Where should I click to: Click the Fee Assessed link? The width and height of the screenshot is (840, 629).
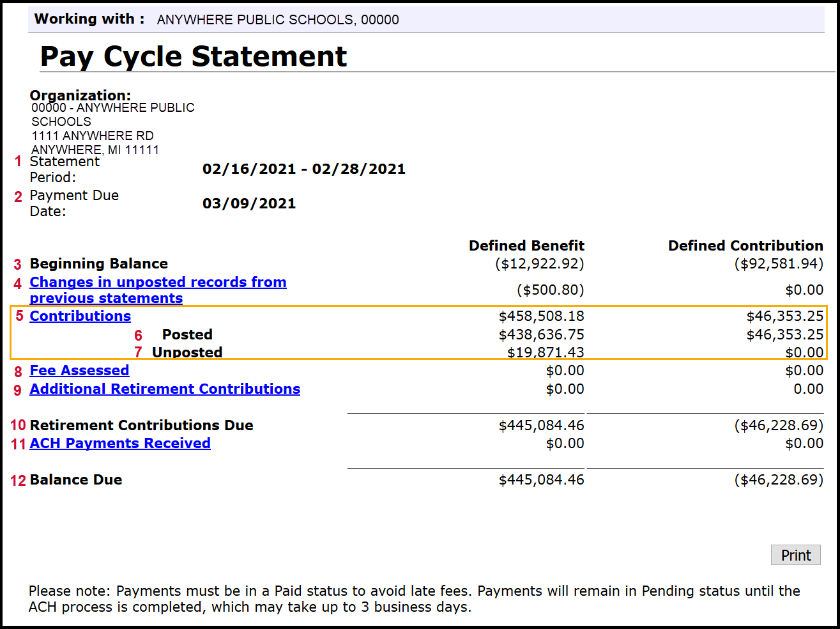[79, 370]
